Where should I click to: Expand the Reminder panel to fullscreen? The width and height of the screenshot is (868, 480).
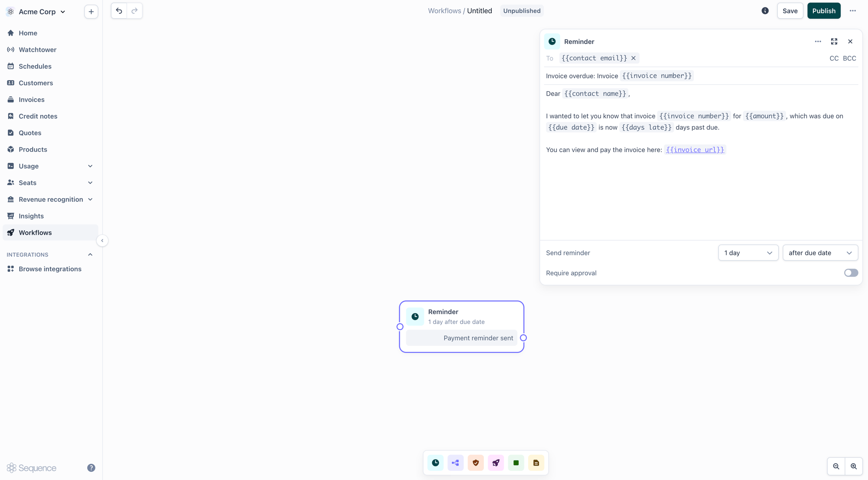(x=834, y=42)
